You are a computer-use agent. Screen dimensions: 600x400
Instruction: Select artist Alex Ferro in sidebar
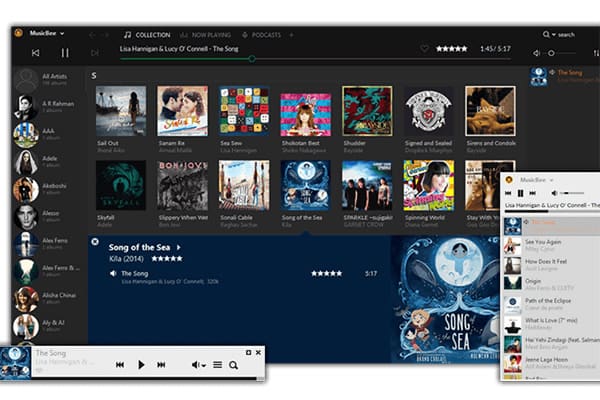pos(47,244)
